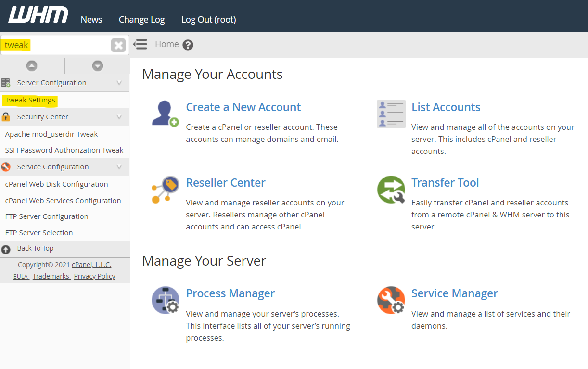Click the Server Configuration category icon
This screenshot has height=369, width=588.
pos(6,83)
